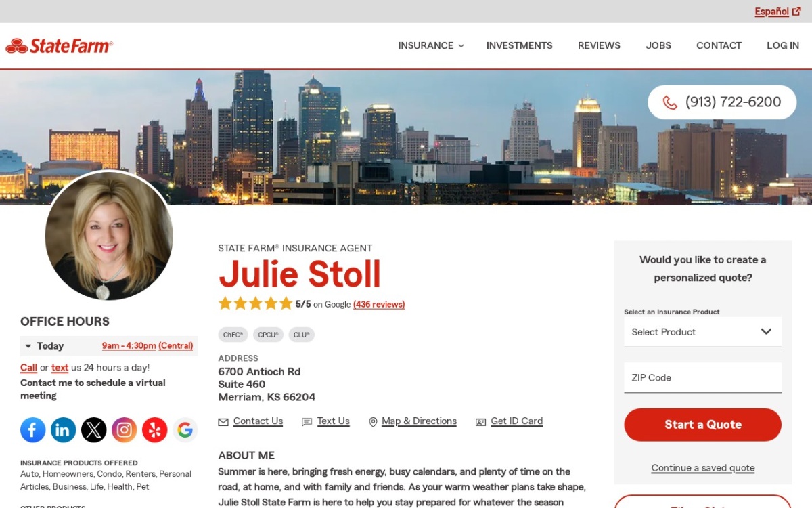Click the envelope icon beside Contact Us
Viewport: 812px width, 508px height.
(x=223, y=422)
